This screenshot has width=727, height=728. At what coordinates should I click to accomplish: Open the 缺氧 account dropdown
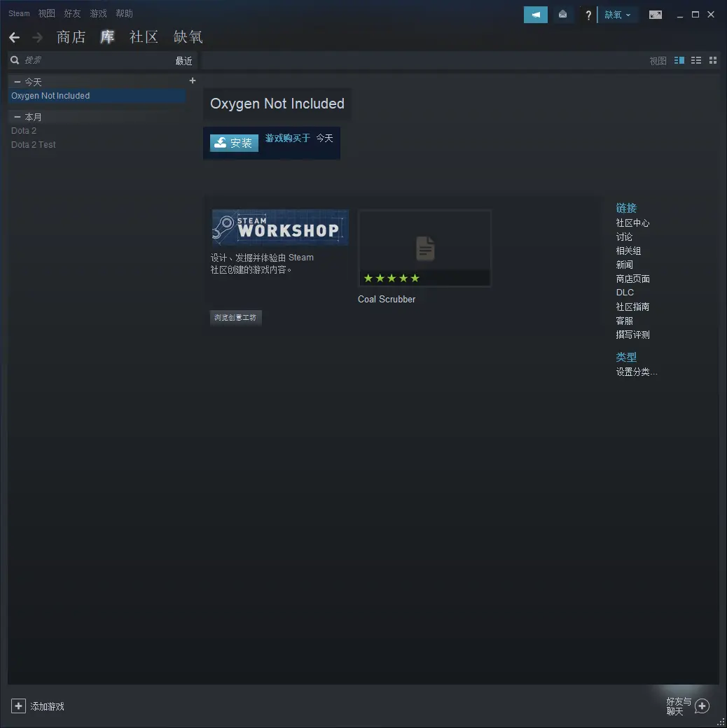pyautogui.click(x=617, y=15)
